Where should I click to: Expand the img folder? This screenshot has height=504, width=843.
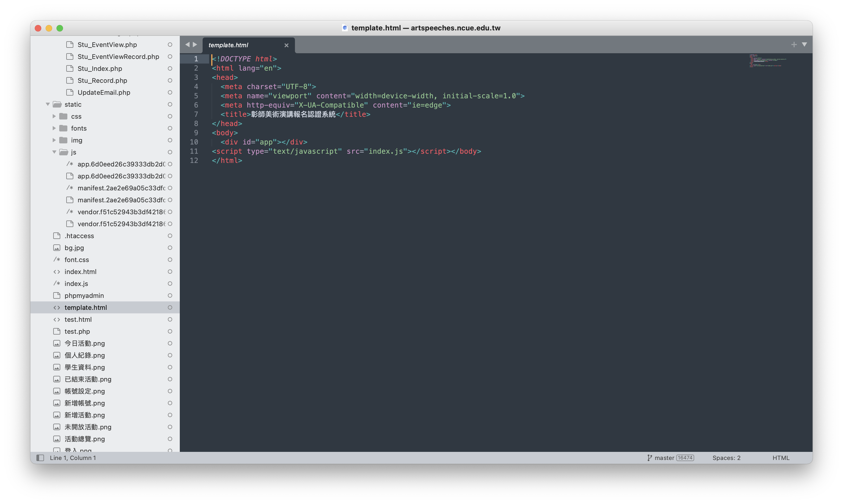54,140
